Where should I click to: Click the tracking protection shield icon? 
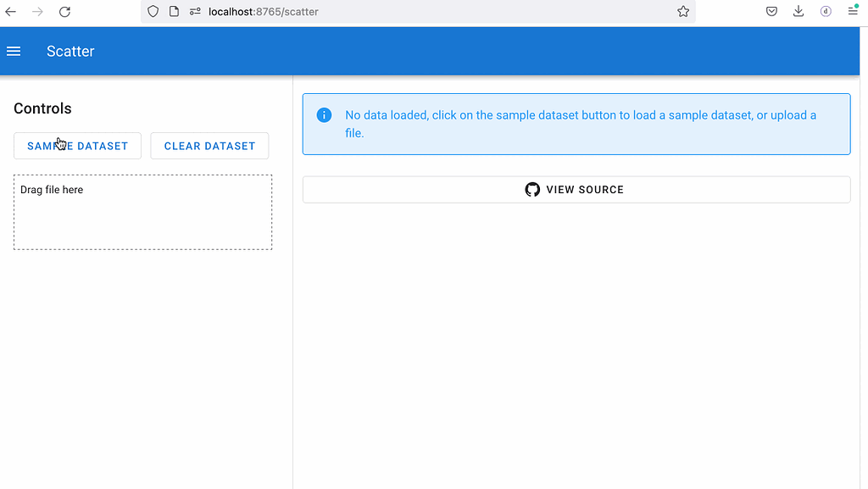pos(153,12)
